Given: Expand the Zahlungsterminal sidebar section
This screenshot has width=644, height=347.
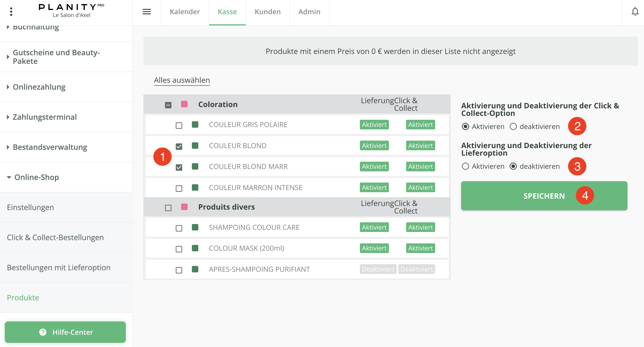Looking at the screenshot, I should [45, 117].
